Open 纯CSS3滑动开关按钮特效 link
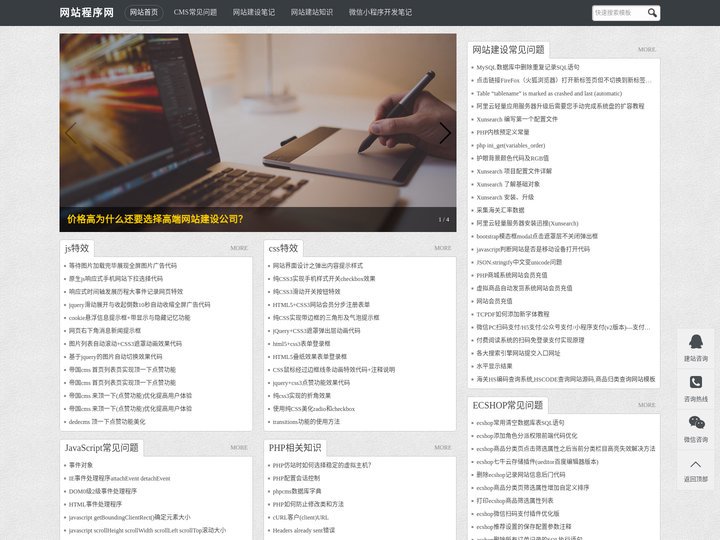This screenshot has height=540, width=720. click(x=306, y=292)
